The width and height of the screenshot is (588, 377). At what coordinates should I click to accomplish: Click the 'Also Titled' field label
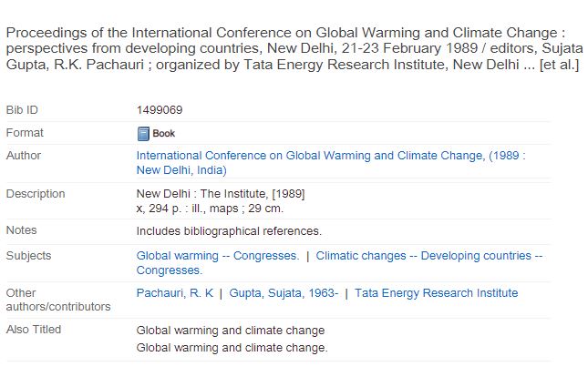point(34,330)
